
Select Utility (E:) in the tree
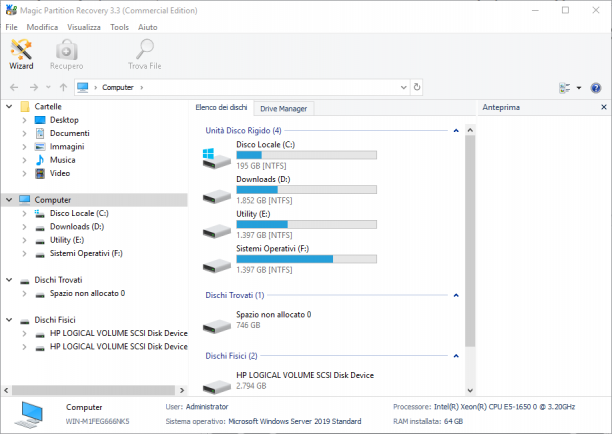coord(67,240)
